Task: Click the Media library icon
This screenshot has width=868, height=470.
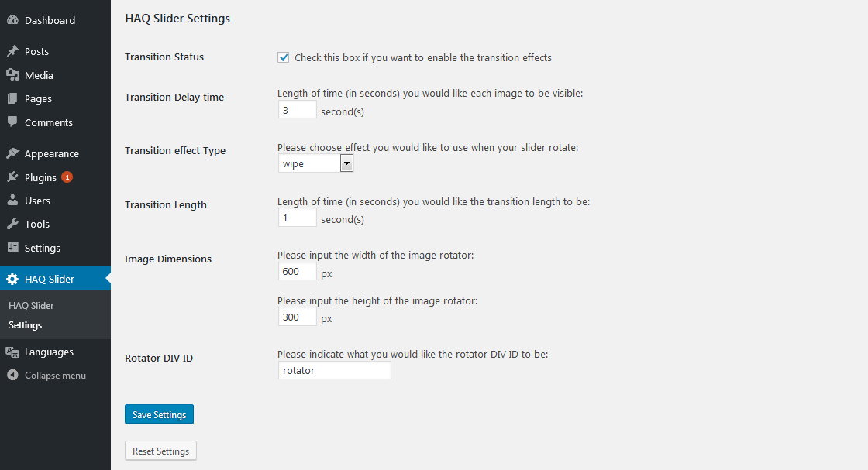Action: [12, 75]
